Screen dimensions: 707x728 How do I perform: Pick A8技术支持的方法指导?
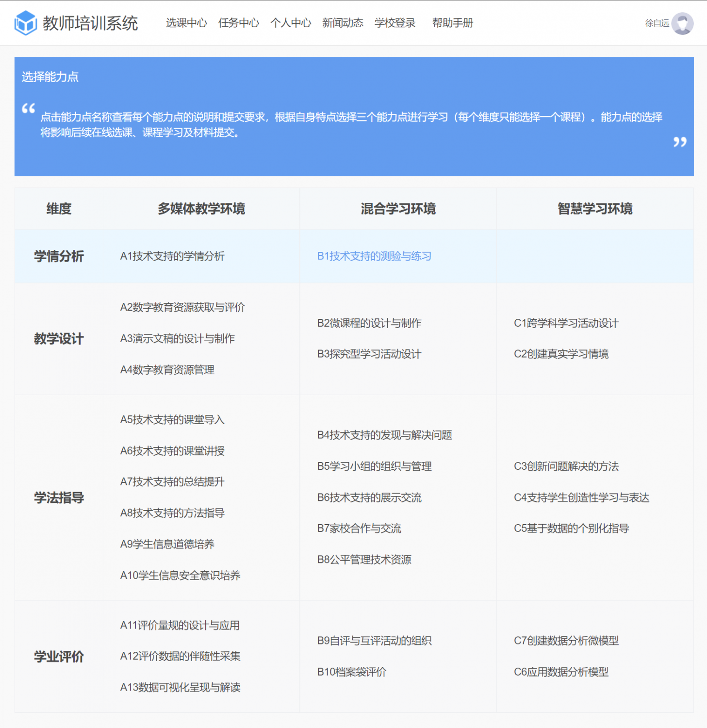coord(172,513)
